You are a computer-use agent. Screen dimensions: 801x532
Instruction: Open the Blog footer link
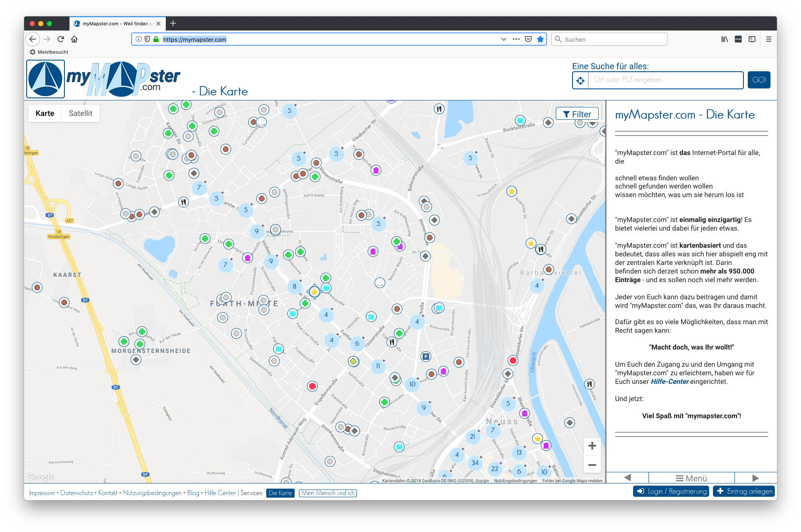193,493
